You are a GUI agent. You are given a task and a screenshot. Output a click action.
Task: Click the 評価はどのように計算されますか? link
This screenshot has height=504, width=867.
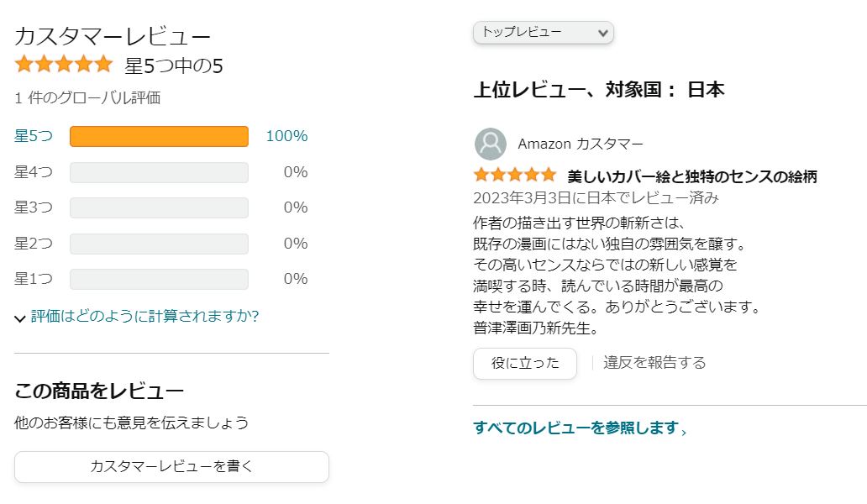click(x=144, y=317)
